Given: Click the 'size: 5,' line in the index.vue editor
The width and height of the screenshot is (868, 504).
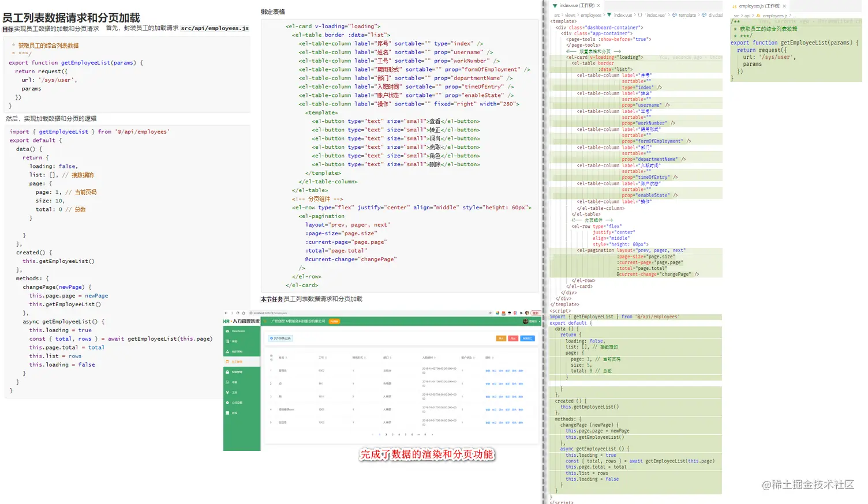Looking at the screenshot, I should click(x=581, y=365).
